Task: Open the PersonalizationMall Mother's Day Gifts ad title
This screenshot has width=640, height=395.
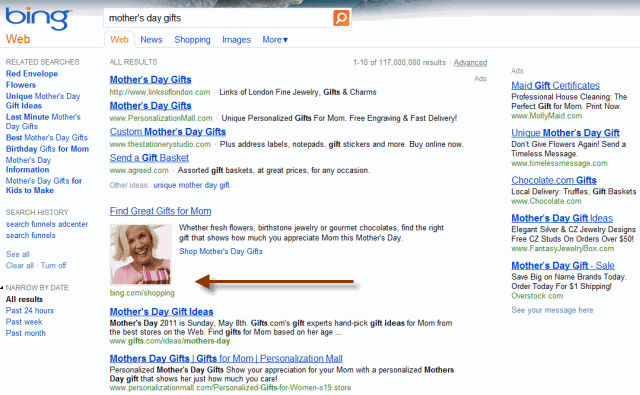Action: [151, 106]
